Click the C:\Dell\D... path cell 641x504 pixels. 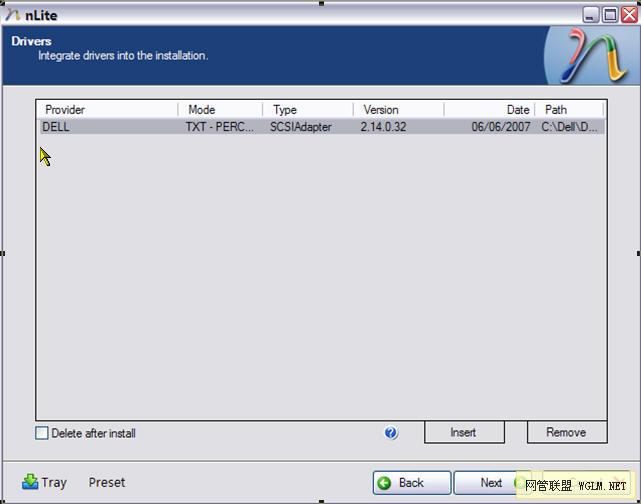(x=569, y=127)
